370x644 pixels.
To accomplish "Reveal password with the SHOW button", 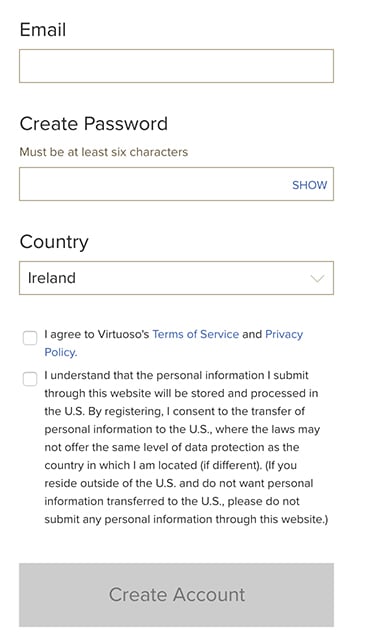I will [x=309, y=185].
